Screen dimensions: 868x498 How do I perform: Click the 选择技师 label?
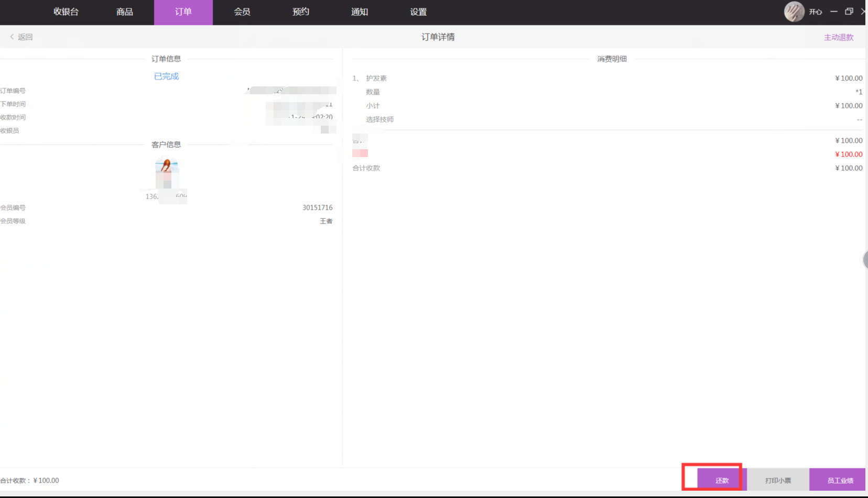click(380, 119)
